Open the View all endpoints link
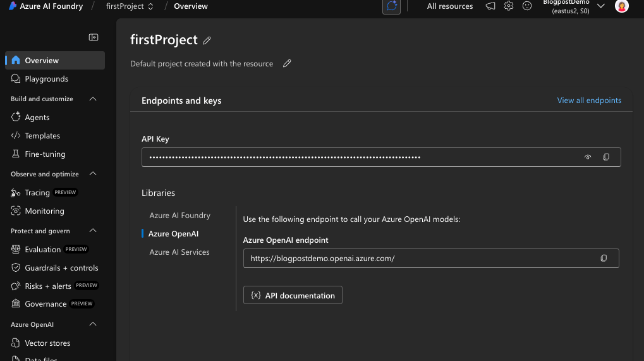This screenshot has width=644, height=361. click(x=589, y=101)
